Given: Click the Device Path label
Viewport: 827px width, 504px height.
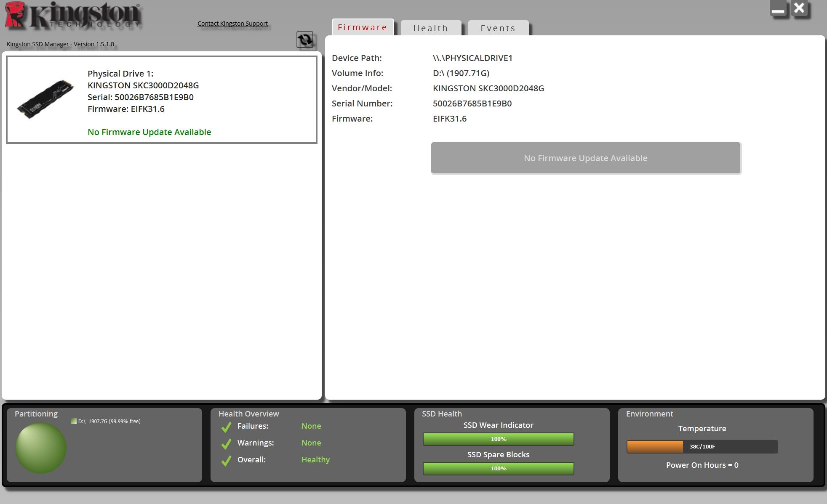Looking at the screenshot, I should pyautogui.click(x=357, y=58).
